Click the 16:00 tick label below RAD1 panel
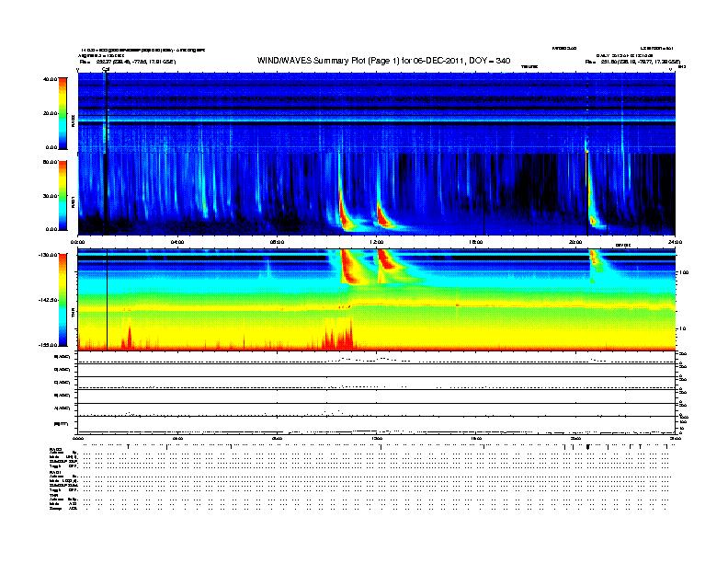Viewport: 728px width, 563px height. click(x=476, y=242)
